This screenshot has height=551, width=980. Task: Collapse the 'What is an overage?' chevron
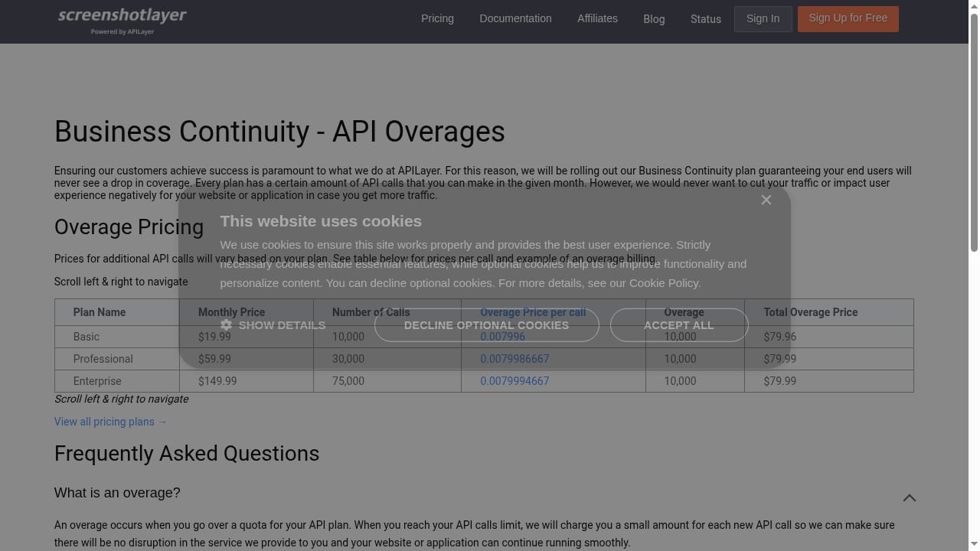909,497
